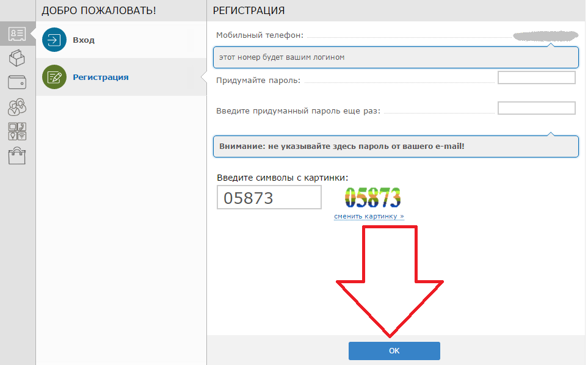Click the РЕГИСТРАЦИЯ header title
The image size is (588, 365).
click(249, 10)
